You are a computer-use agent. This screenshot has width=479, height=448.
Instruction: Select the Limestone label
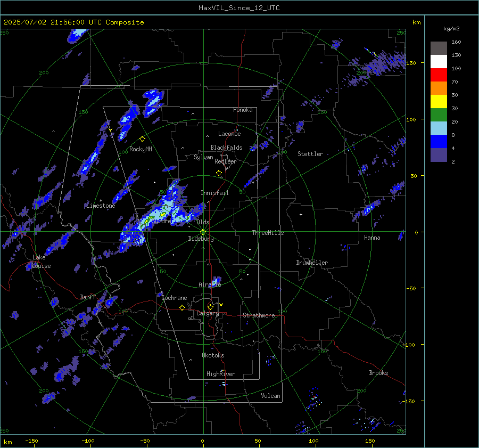click(x=101, y=206)
